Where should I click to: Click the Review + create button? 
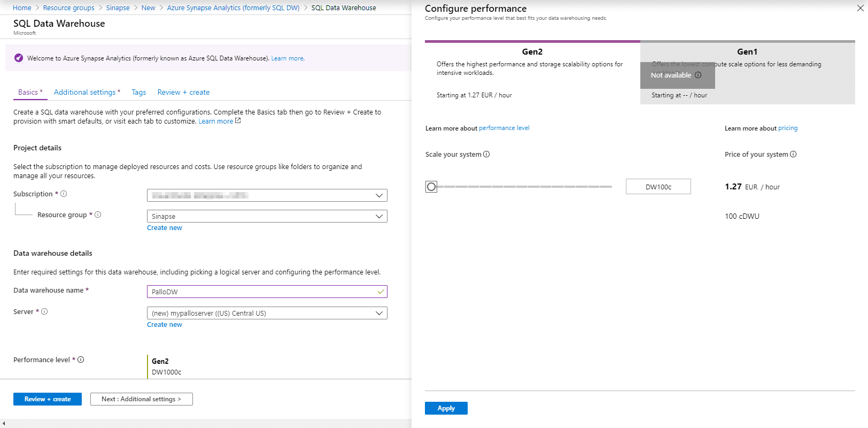click(x=48, y=399)
